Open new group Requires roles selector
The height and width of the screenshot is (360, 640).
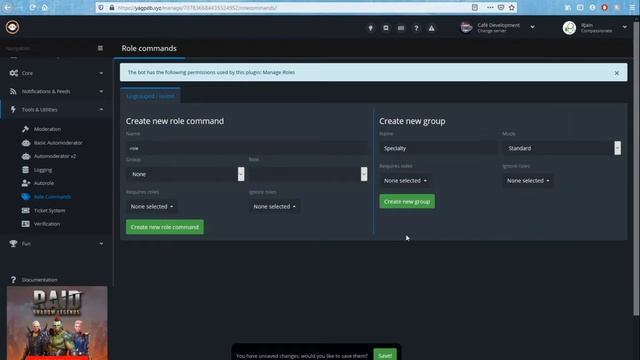click(x=405, y=180)
